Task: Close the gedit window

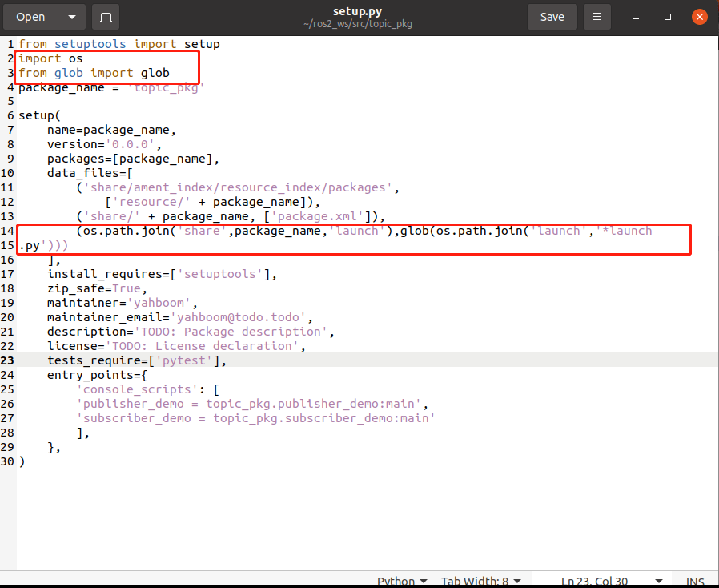Action: point(700,17)
